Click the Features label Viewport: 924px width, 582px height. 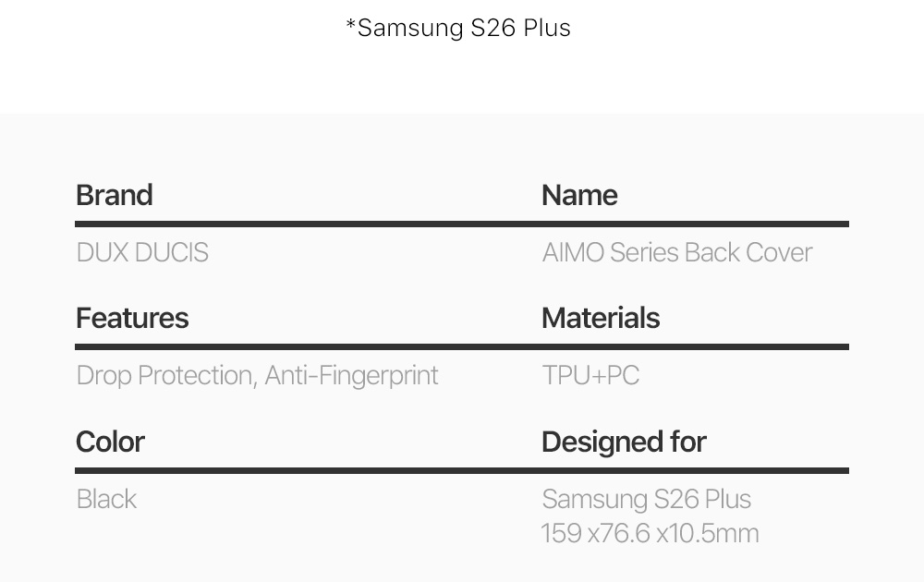click(132, 318)
